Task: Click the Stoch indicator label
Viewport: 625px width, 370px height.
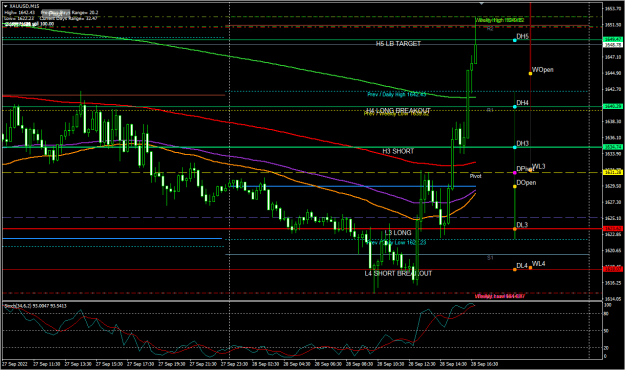Action: [x=35, y=306]
